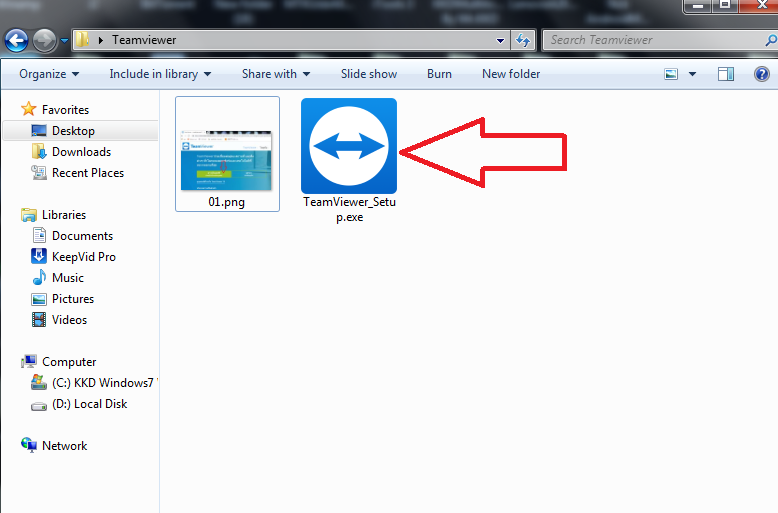Open the address bar history dropdown

pos(500,41)
